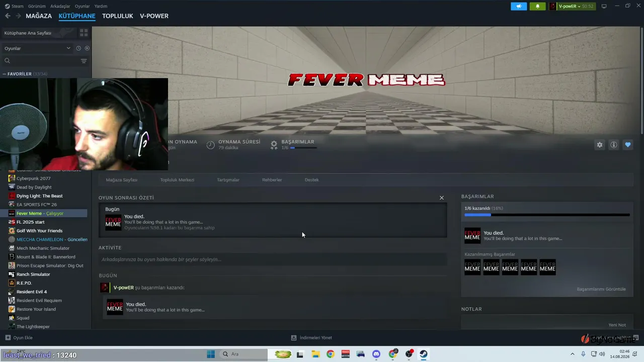Open the green notifications bell
The image size is (644, 362).
537,6
